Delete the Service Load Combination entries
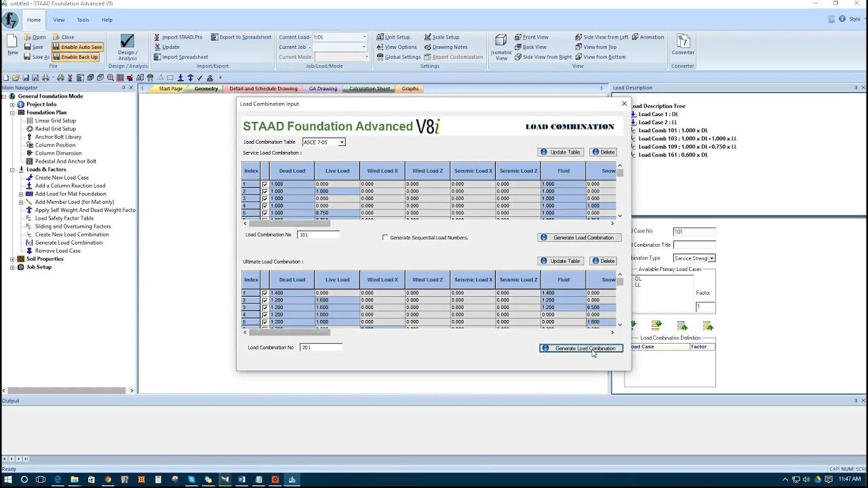The image size is (868, 488). 603,152
